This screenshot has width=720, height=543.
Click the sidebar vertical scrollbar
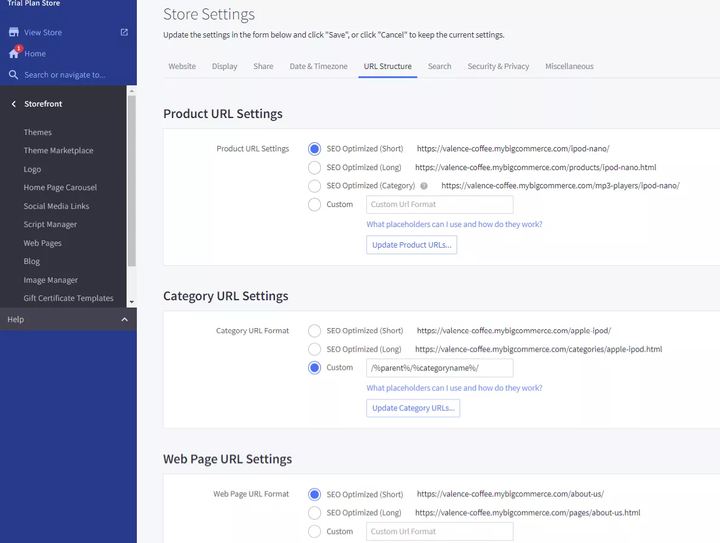click(132, 180)
